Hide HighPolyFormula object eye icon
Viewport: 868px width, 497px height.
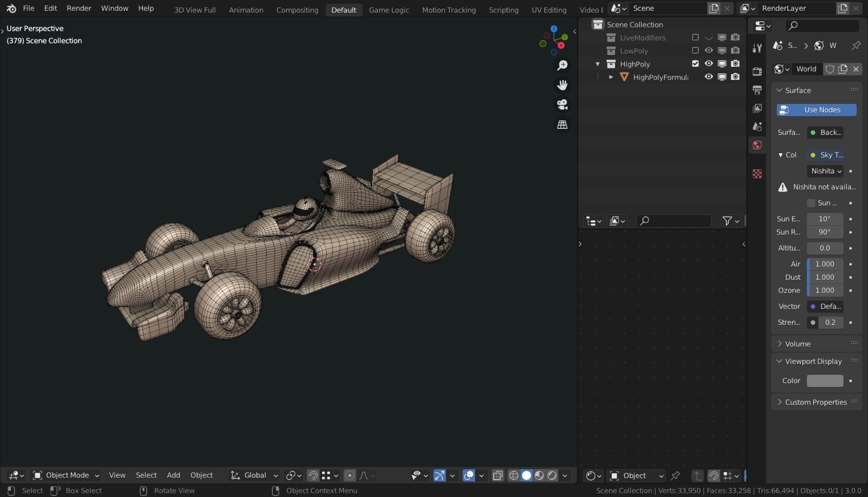click(709, 77)
